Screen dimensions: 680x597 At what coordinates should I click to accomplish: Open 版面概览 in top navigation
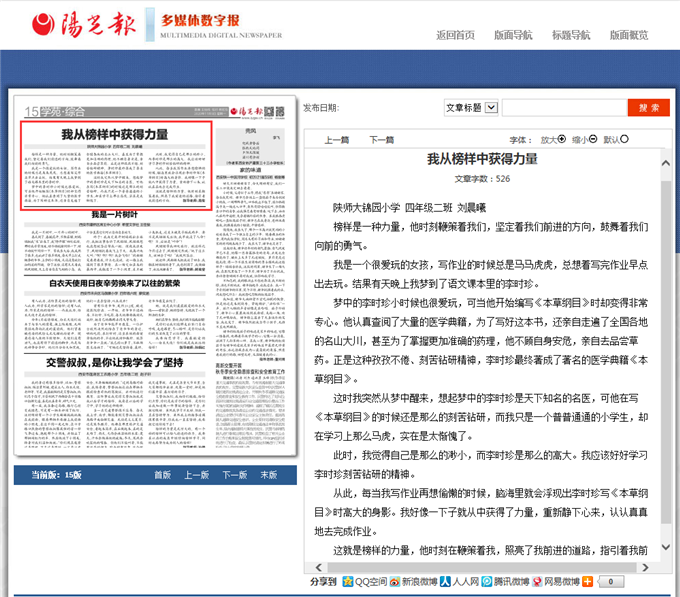point(629,35)
